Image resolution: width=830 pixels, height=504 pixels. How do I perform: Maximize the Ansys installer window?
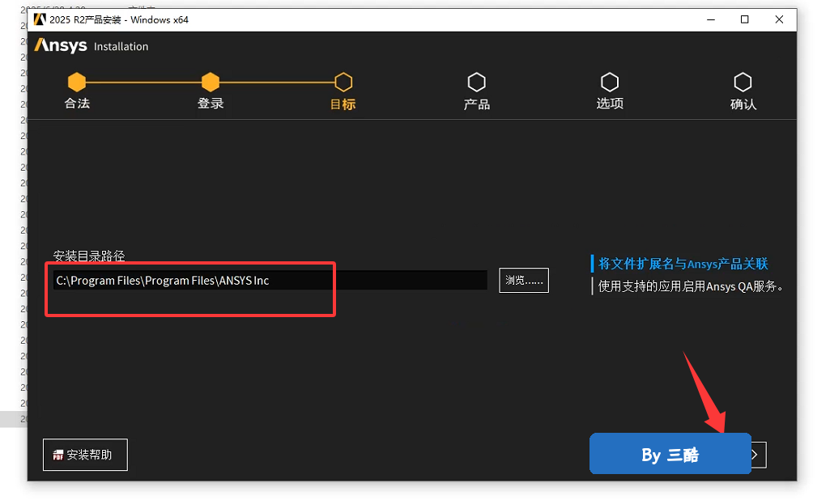tap(744, 19)
